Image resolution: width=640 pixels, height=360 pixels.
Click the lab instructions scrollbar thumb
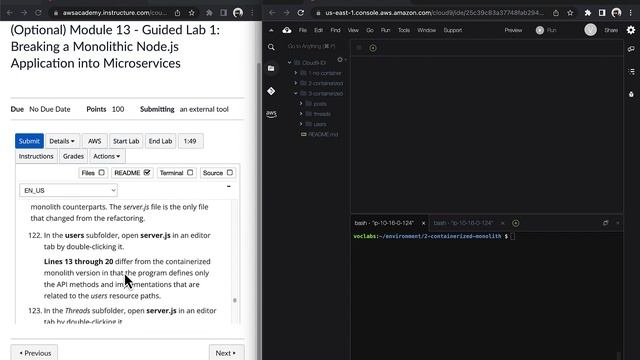[x=235, y=300]
